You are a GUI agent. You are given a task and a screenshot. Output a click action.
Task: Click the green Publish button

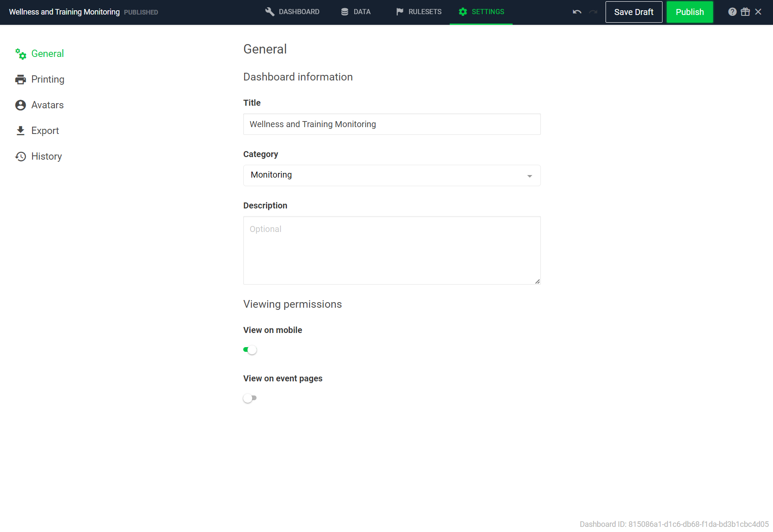pyautogui.click(x=690, y=12)
